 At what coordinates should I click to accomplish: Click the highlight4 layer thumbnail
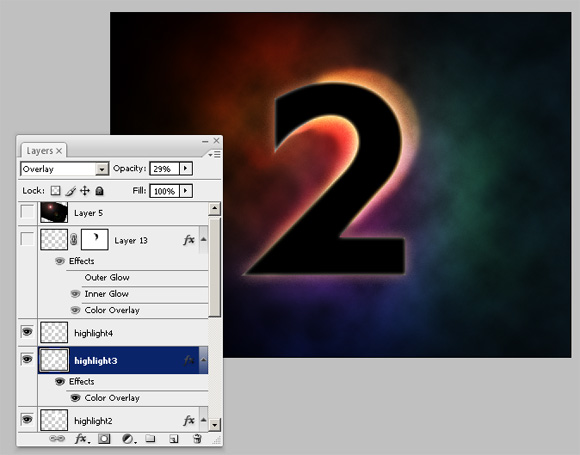[x=54, y=332]
